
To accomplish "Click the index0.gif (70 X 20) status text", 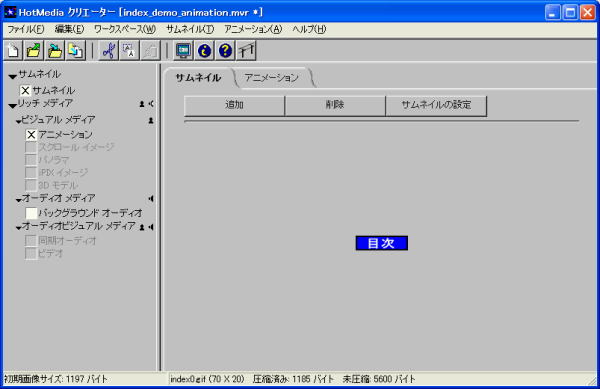I will click(207, 379).
